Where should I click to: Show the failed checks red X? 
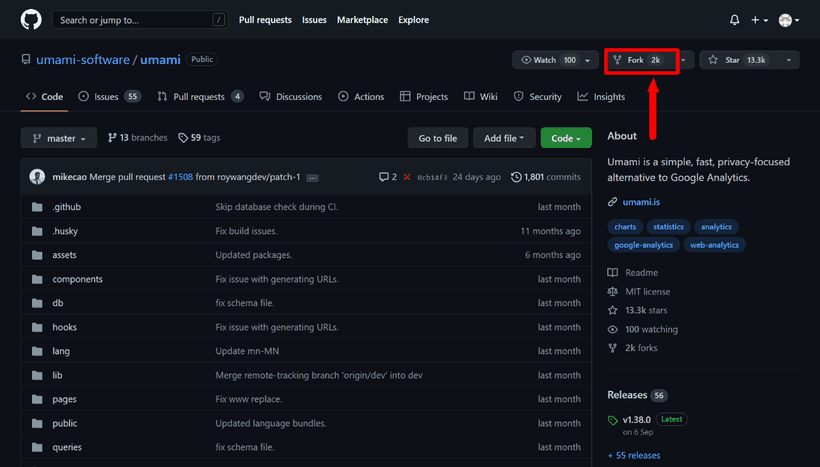[x=407, y=177]
